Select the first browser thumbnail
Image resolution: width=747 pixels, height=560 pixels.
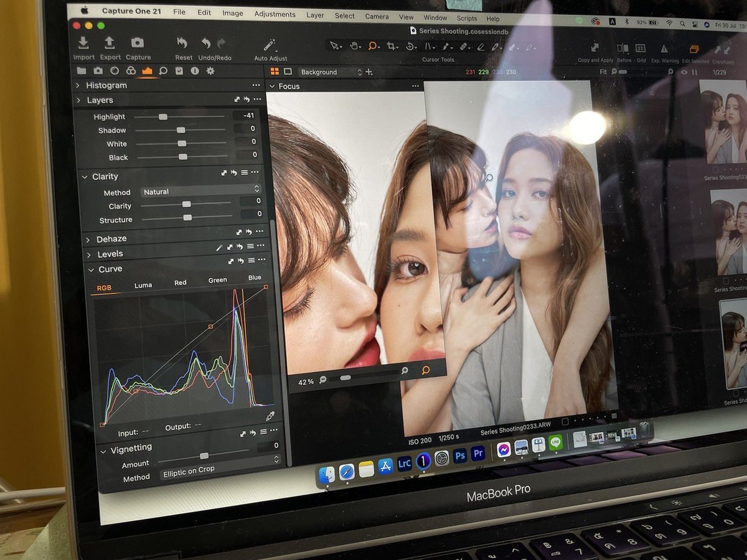[x=723, y=122]
